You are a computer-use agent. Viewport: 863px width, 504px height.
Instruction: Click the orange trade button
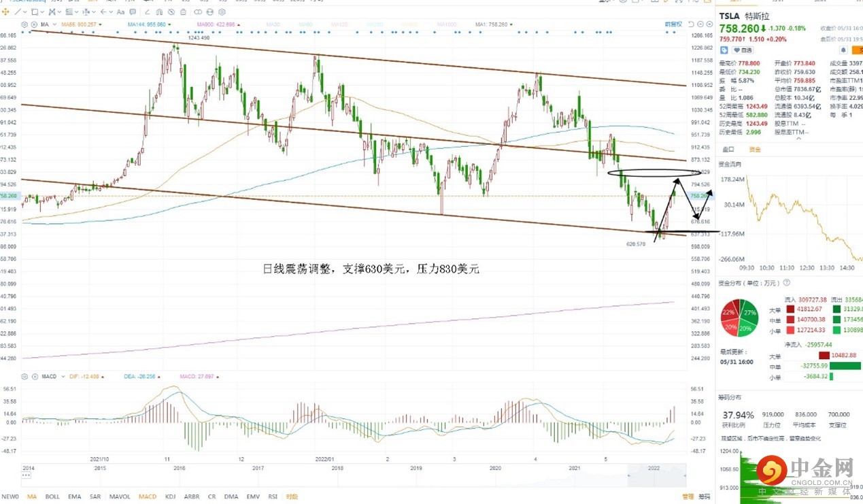pyautogui.click(x=858, y=50)
